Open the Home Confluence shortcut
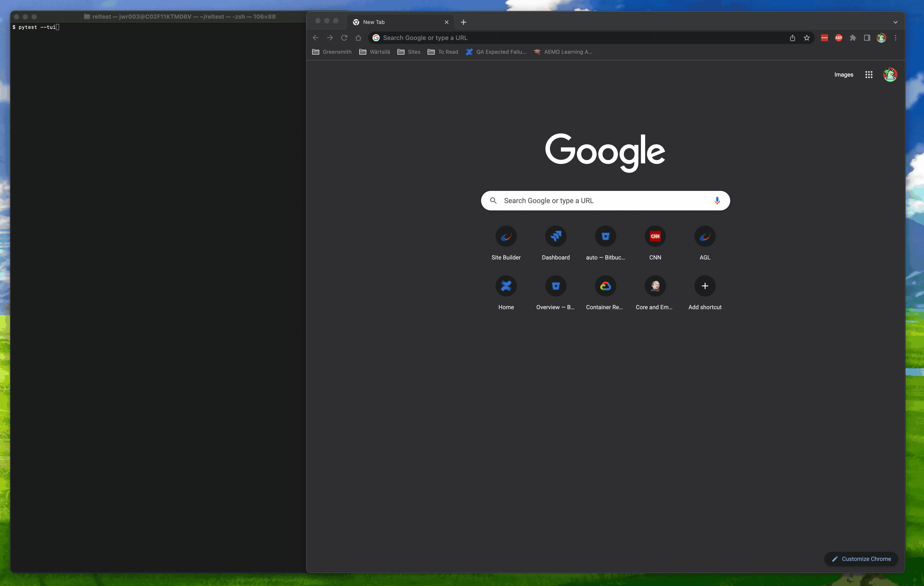The height and width of the screenshot is (586, 924). [506, 293]
